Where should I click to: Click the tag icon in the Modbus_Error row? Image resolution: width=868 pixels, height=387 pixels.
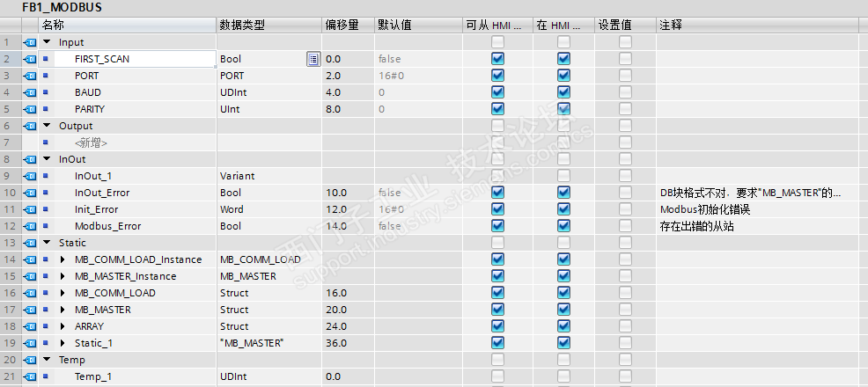click(x=30, y=226)
